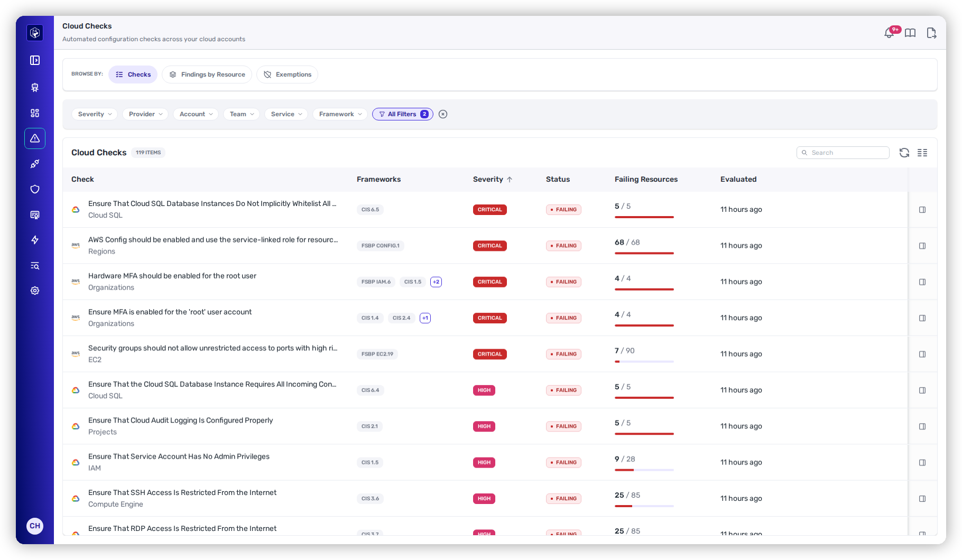Click the app logo in sidebar

35,33
